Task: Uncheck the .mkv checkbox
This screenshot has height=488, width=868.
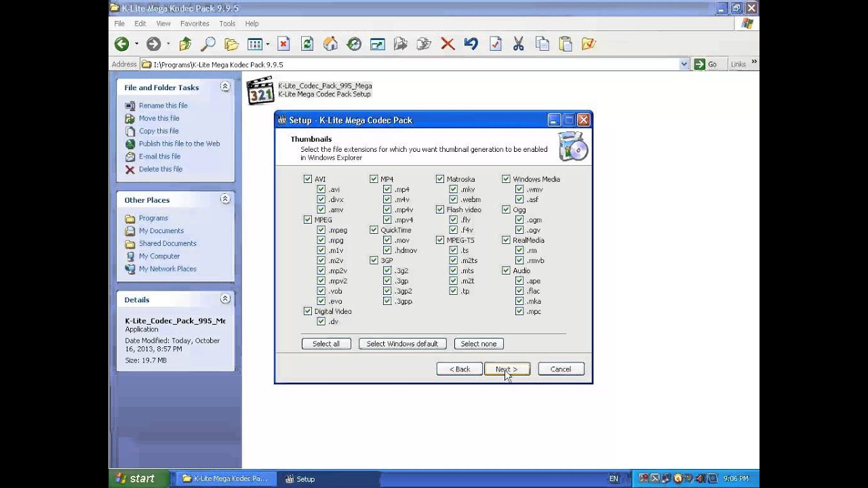Action: (453, 189)
